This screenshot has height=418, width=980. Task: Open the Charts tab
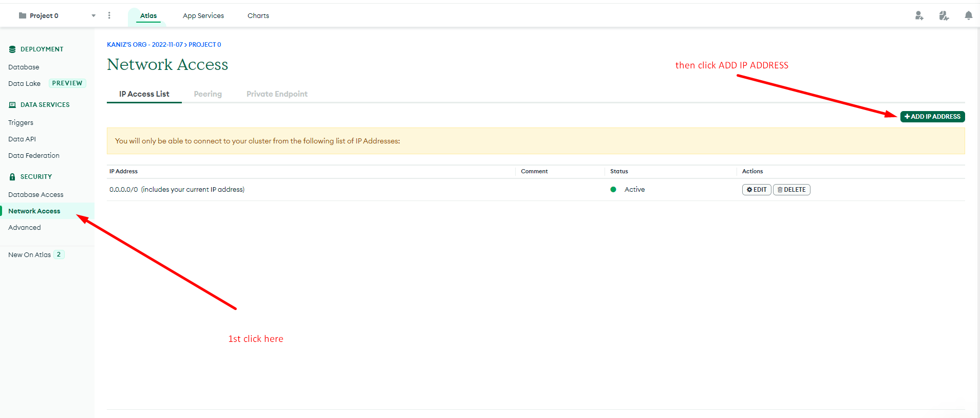(x=258, y=16)
